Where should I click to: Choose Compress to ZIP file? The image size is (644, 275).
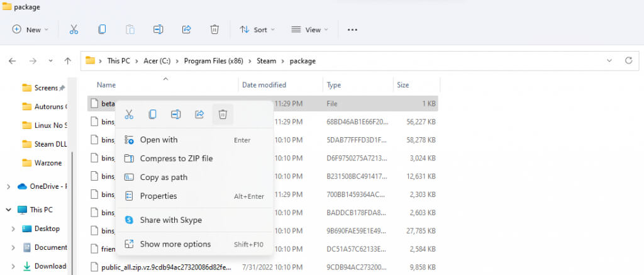click(x=194, y=158)
